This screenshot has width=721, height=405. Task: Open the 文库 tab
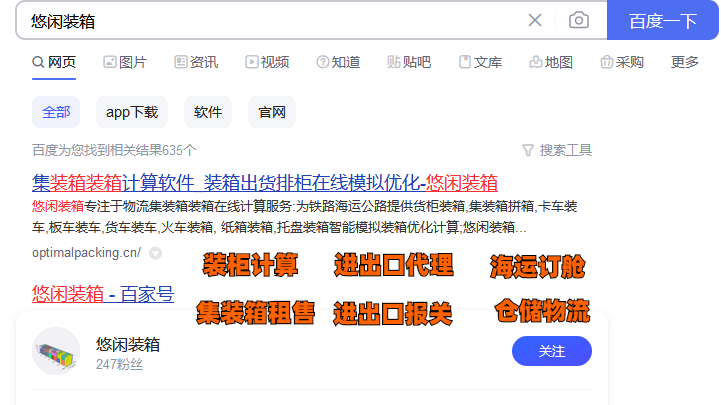coord(480,62)
